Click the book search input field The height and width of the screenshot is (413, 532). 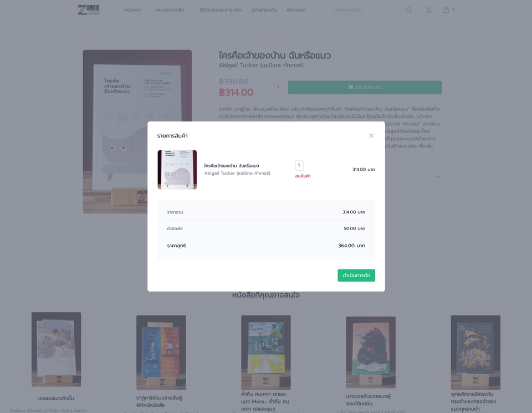(366, 10)
